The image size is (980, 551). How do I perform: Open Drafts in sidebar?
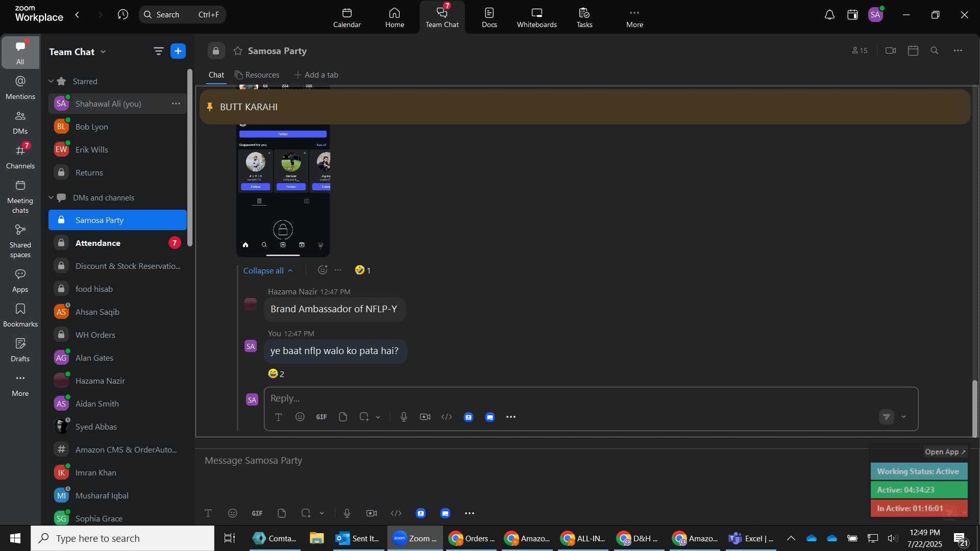point(20,350)
